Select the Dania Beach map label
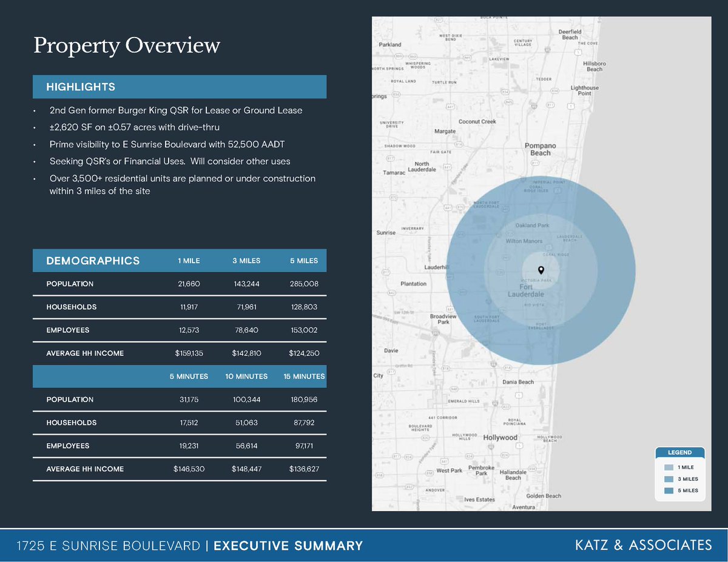This screenshot has width=728, height=562. tap(518, 382)
